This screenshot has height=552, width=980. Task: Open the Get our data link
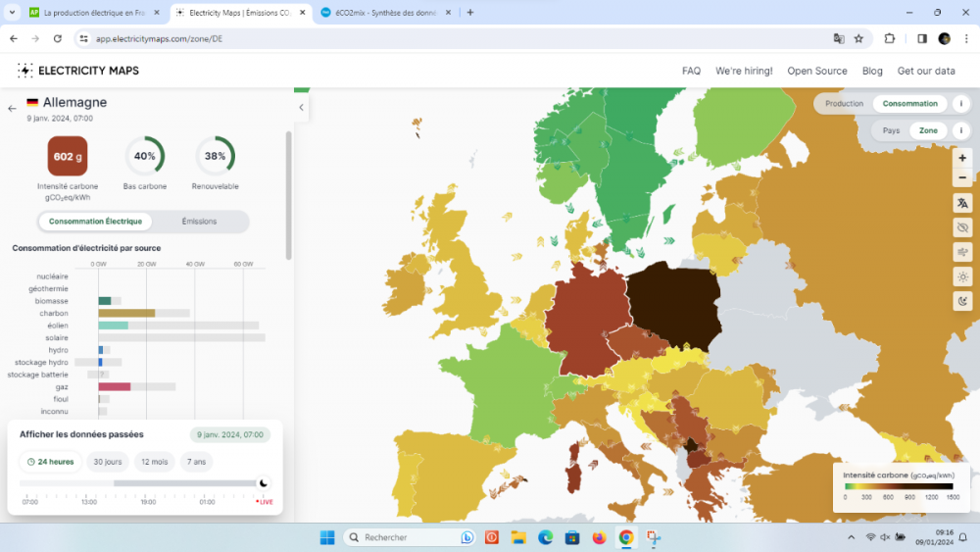pos(926,71)
